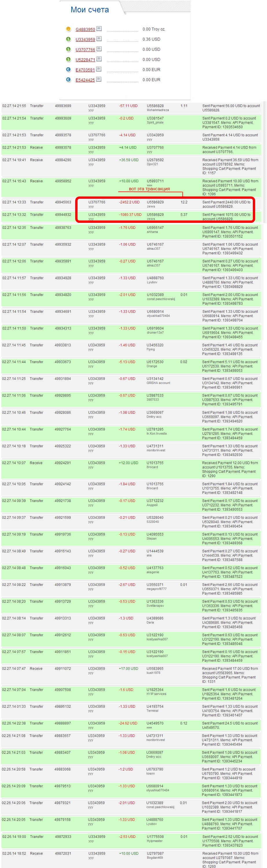
Task: Click the +12.00 USD amount
Action: click(x=128, y=463)
